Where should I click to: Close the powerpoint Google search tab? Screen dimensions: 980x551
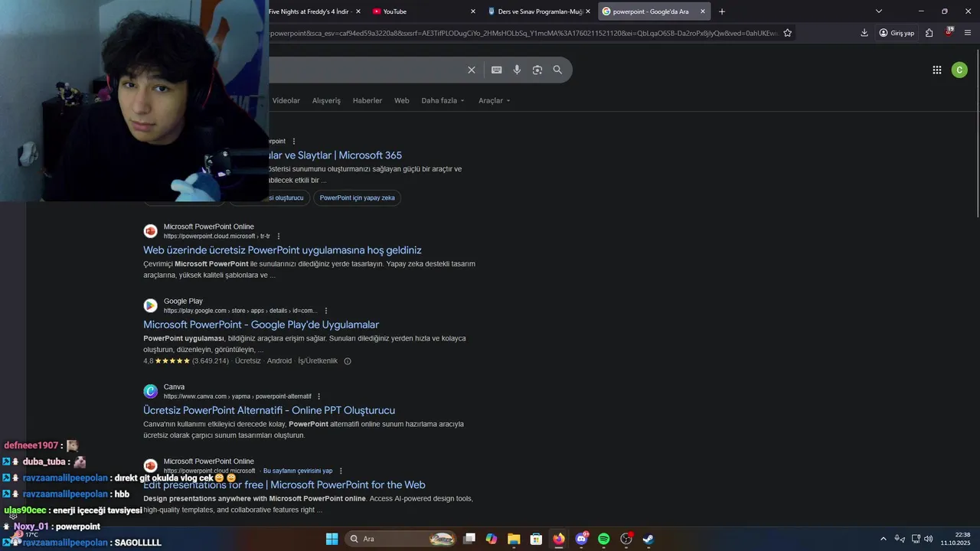pyautogui.click(x=703, y=11)
